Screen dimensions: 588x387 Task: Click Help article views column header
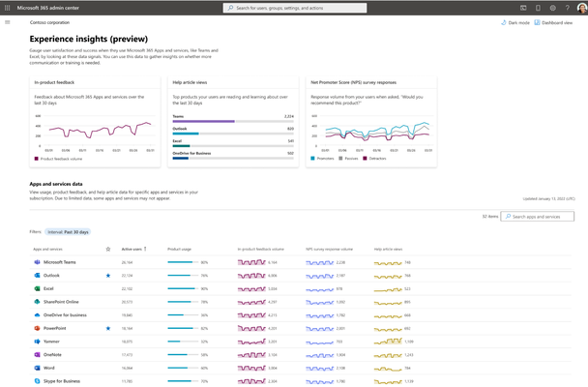point(388,249)
